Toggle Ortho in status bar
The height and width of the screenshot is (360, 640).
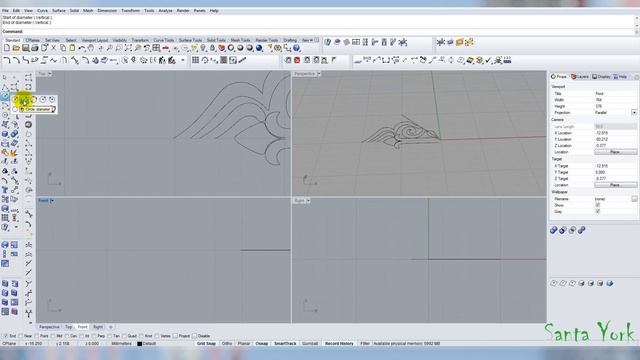[x=227, y=344]
